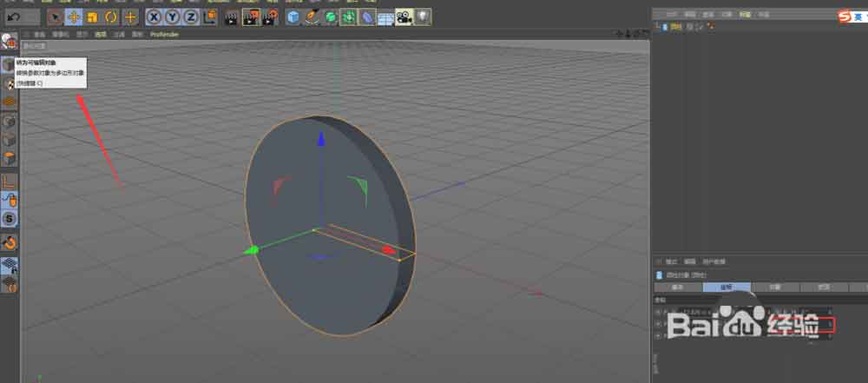Select the spline Pen tool
Image resolution: width=868 pixels, height=383 pixels.
[x=312, y=17]
